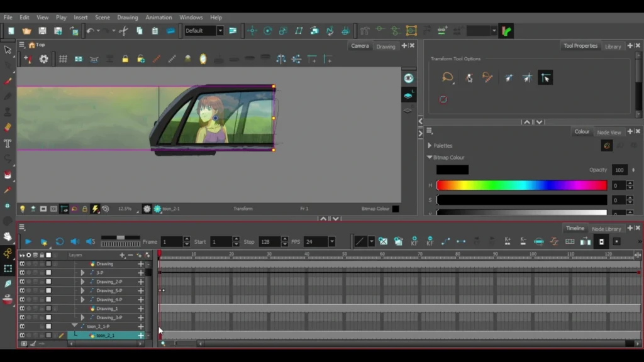
Task: Click the Open folder icon
Action: pos(26,31)
